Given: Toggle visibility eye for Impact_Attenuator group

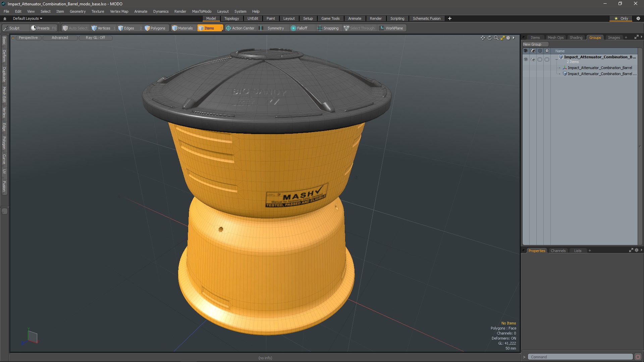Looking at the screenshot, I should [526, 59].
